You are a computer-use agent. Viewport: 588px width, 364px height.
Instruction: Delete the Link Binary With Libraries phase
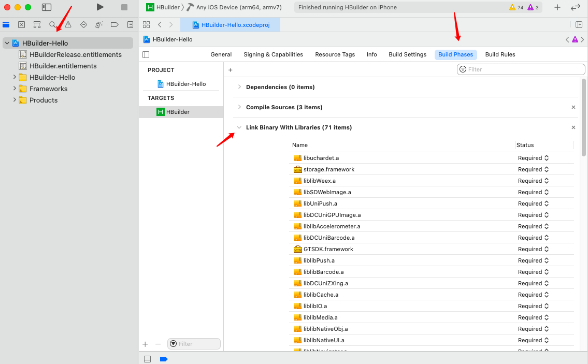[573, 127]
